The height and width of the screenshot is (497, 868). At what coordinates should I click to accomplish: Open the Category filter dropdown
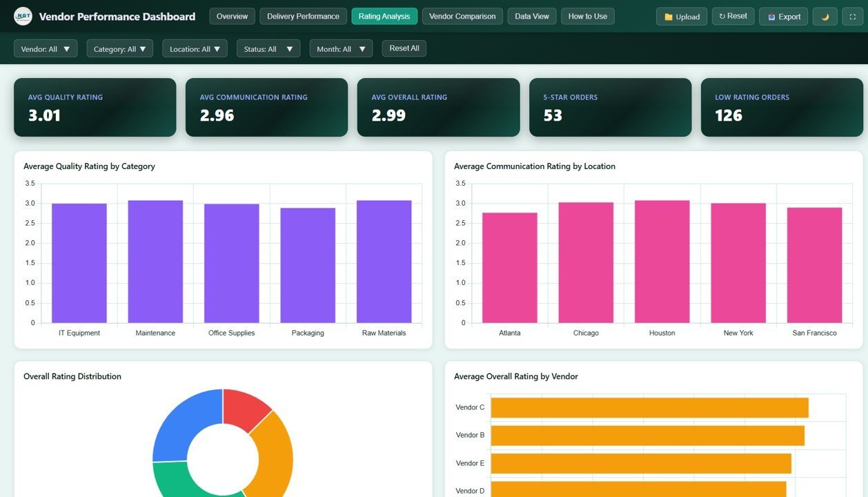(x=119, y=48)
